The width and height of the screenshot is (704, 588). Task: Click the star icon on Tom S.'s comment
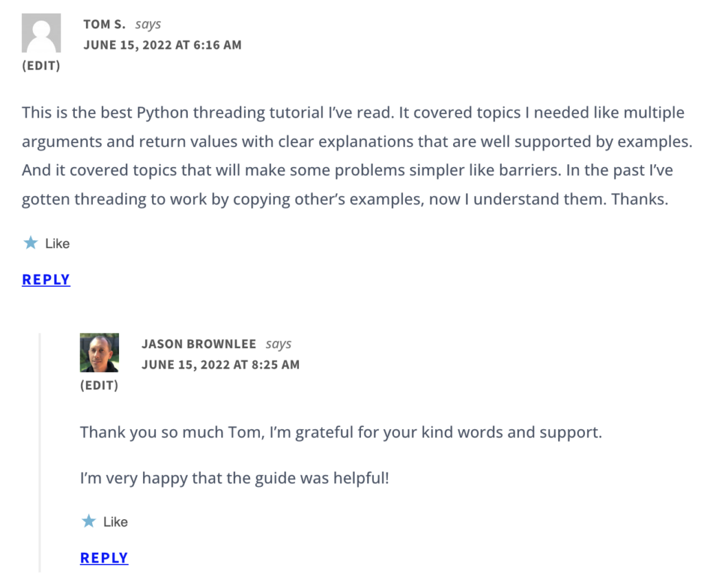30,243
